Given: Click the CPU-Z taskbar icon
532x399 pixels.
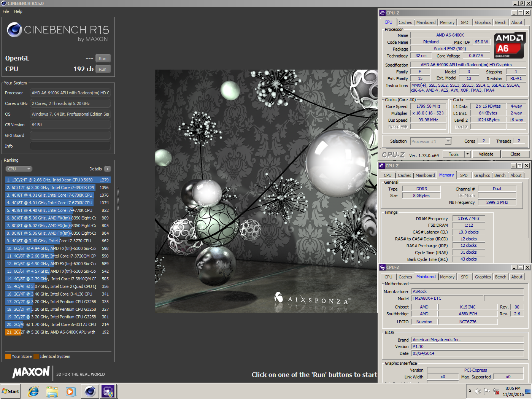Looking at the screenshot, I should (108, 391).
